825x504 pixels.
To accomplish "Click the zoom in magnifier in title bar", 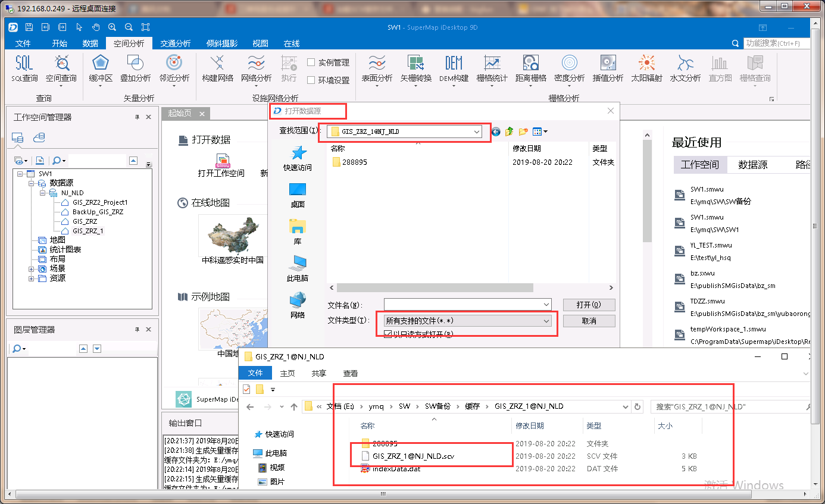I will tap(112, 27).
